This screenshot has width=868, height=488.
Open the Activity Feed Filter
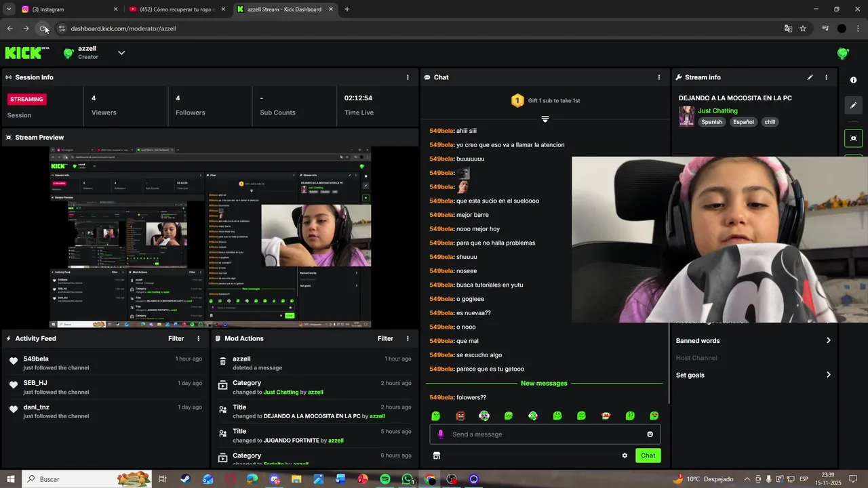176,338
